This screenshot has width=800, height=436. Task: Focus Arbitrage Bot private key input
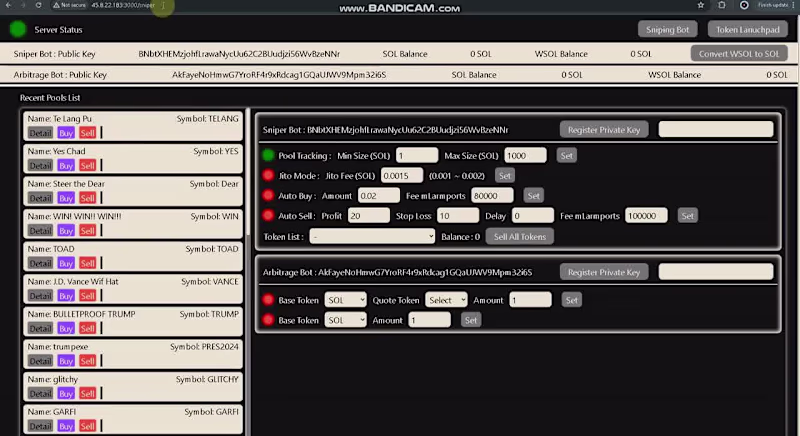click(x=716, y=272)
